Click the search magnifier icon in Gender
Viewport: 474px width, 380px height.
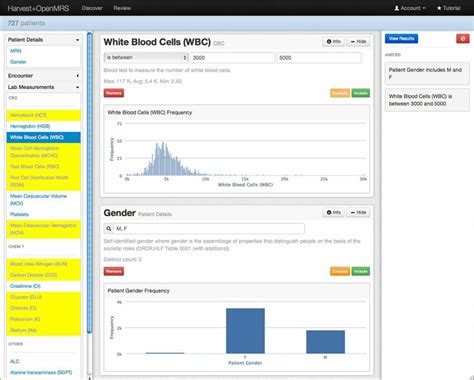pyautogui.click(x=109, y=229)
